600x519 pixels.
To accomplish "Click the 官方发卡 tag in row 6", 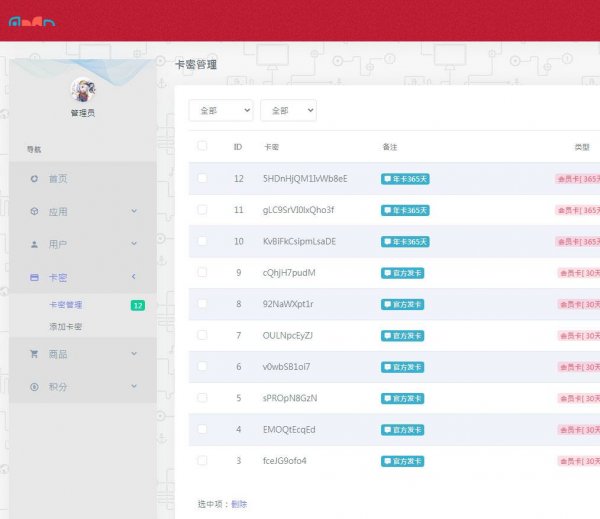I will pos(402,367).
